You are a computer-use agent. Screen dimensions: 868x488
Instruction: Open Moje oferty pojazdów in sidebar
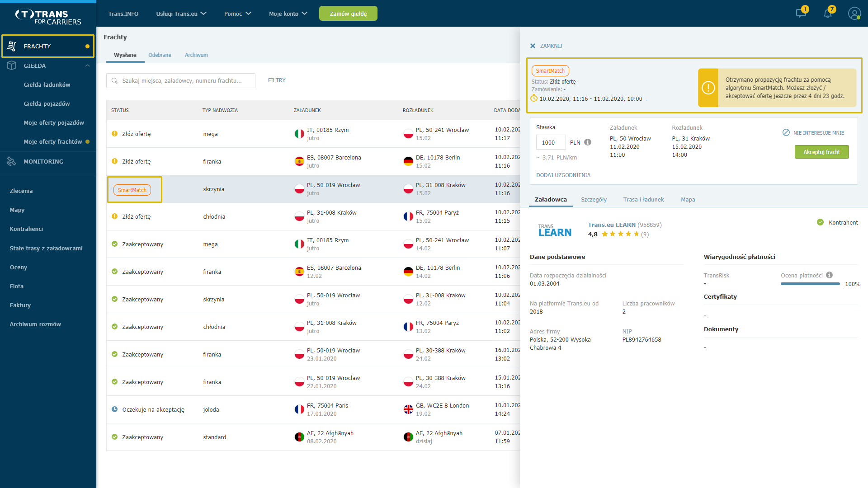[54, 122]
